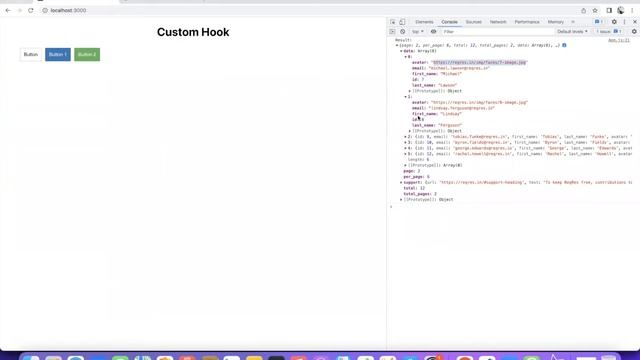Open the issues badge in DevTools tab bar
This screenshot has width=640, height=360.
coord(599,22)
